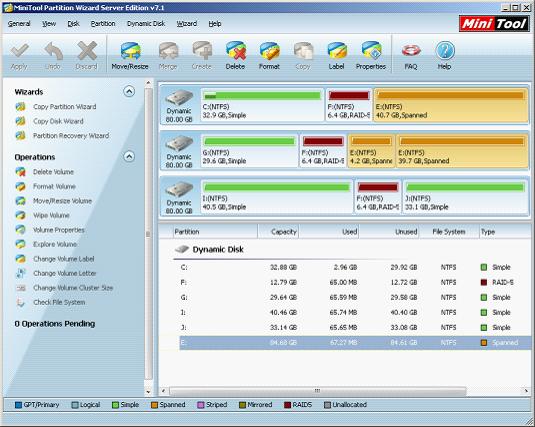
Task: Click the horizontal scrollbar of partition list
Action: tap(318, 390)
